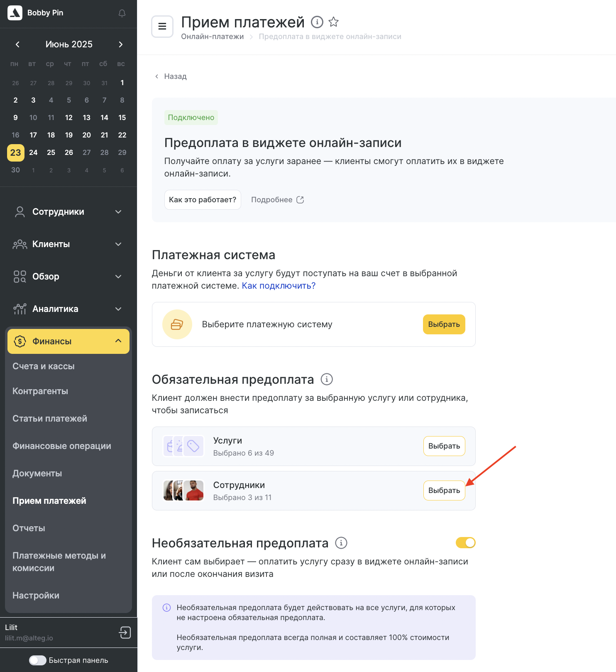Click the Аналитика chart icon in sidebar
This screenshot has width=616, height=672.
coord(20,309)
